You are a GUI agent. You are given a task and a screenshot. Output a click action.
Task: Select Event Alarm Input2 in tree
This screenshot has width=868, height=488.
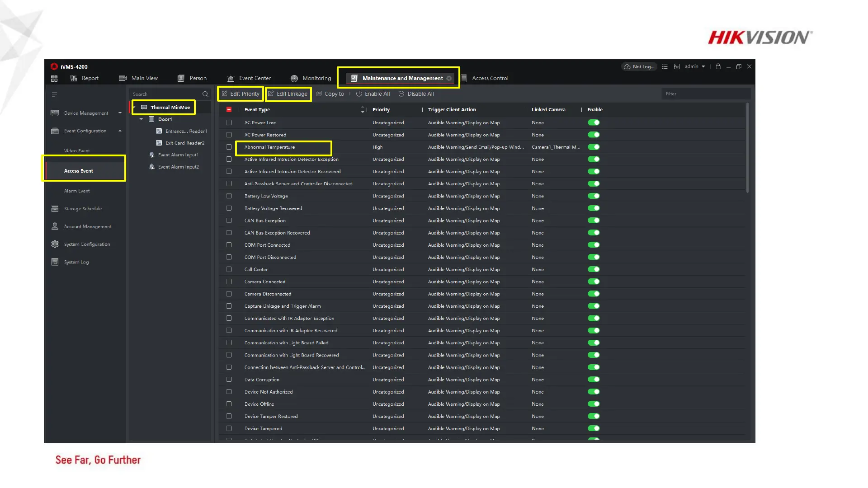pos(178,167)
